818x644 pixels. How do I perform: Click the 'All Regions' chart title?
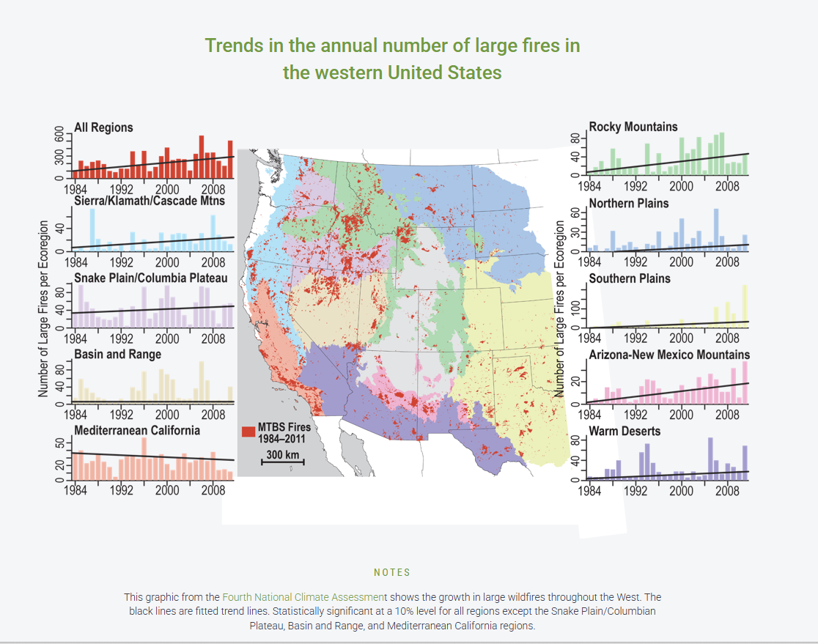103,127
